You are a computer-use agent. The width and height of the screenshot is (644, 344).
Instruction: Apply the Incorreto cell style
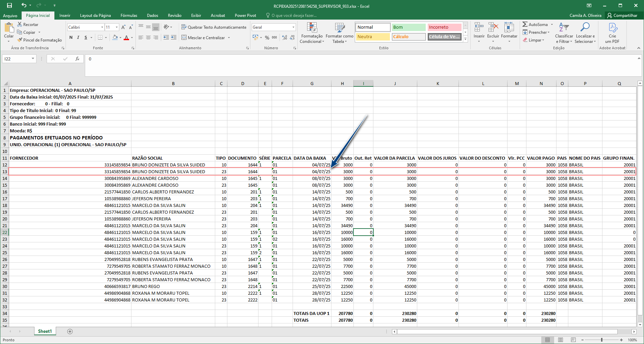pyautogui.click(x=444, y=27)
